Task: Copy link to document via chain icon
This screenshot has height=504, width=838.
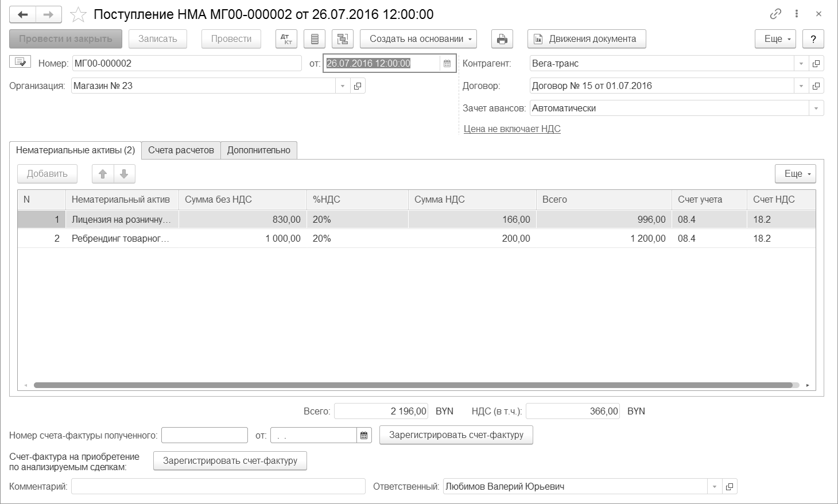Action: pyautogui.click(x=775, y=14)
